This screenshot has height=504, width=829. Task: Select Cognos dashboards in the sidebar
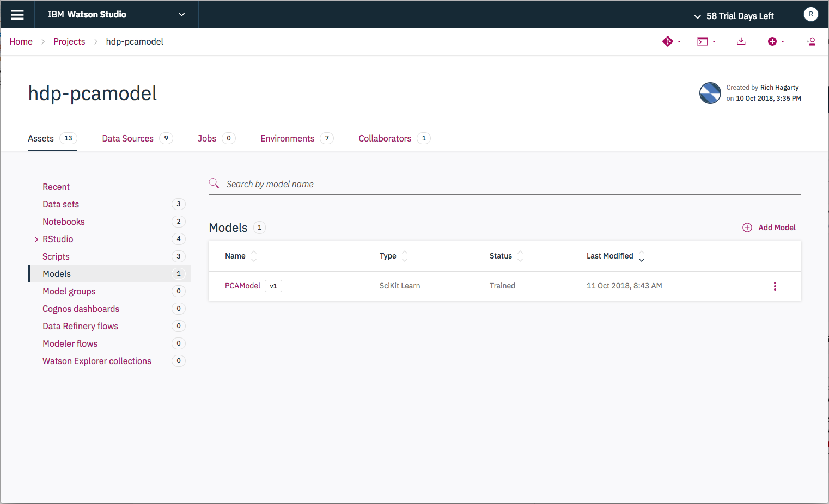[81, 309]
